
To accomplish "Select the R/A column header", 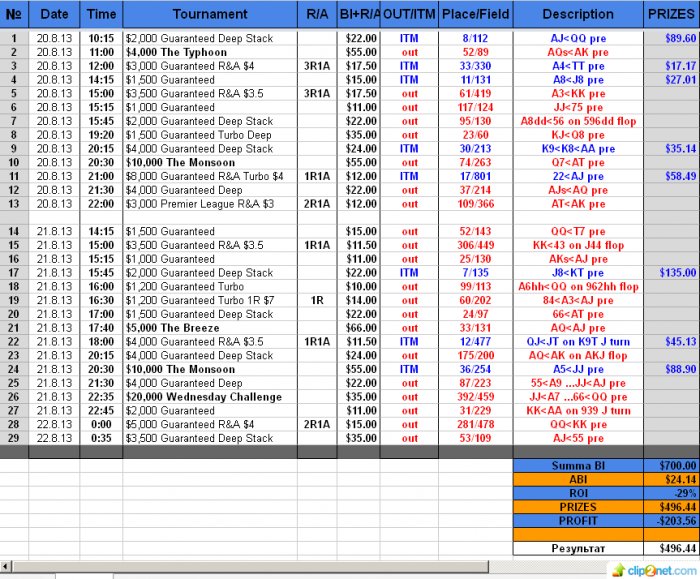I will coord(317,14).
